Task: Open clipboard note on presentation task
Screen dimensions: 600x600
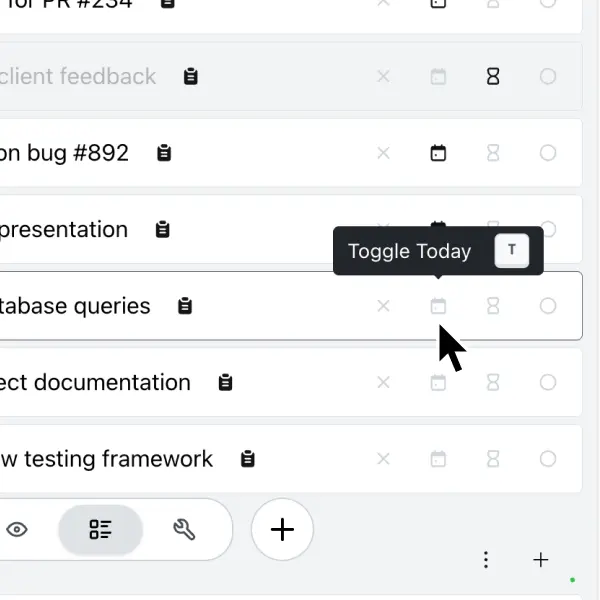Action: coord(162,230)
